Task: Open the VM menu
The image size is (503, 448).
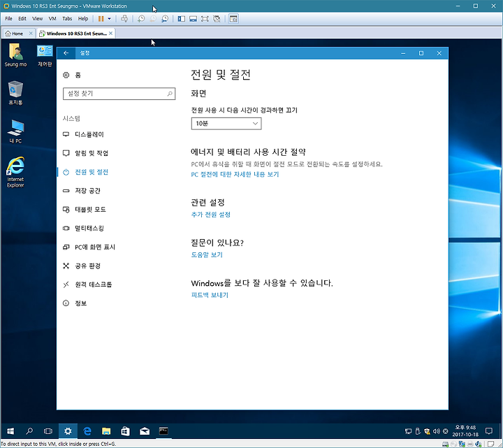Action: point(52,19)
